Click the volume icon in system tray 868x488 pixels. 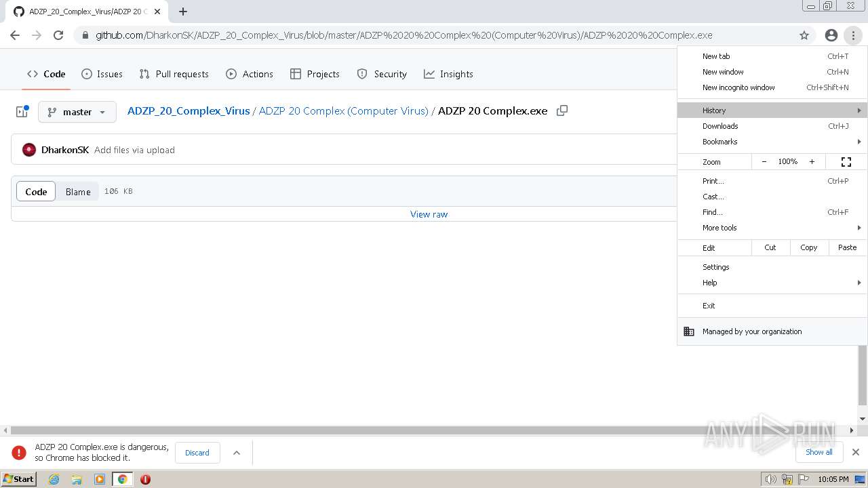point(770,479)
